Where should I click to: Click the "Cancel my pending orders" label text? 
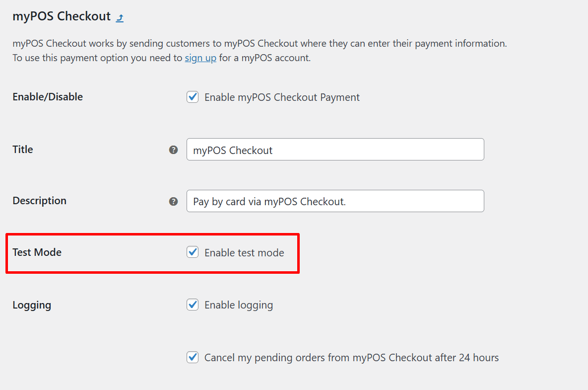click(x=351, y=358)
